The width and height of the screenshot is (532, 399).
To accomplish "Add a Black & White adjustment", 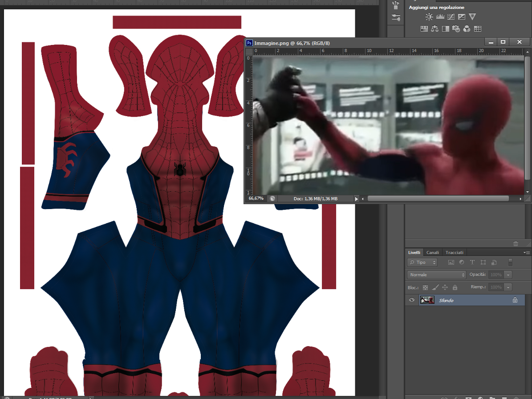I will pos(446,29).
